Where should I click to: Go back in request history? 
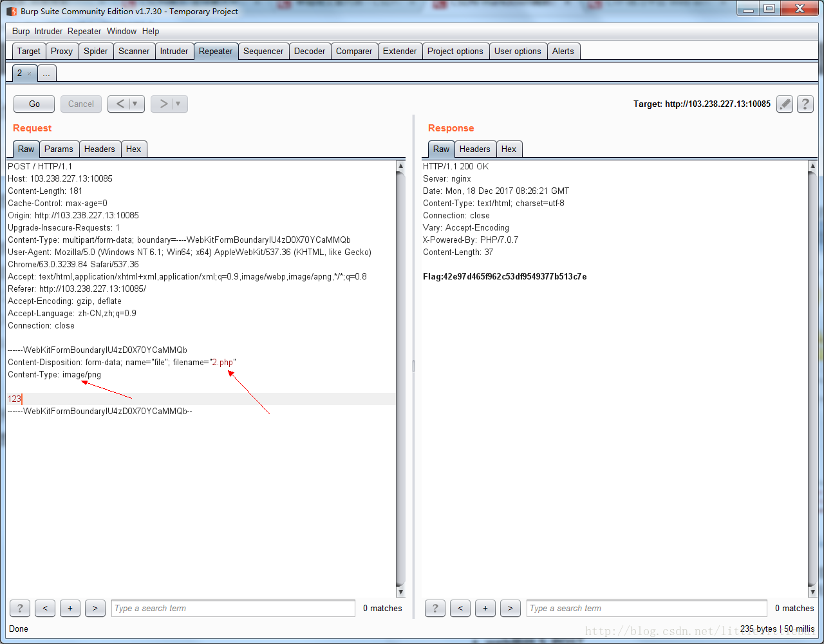(x=120, y=104)
